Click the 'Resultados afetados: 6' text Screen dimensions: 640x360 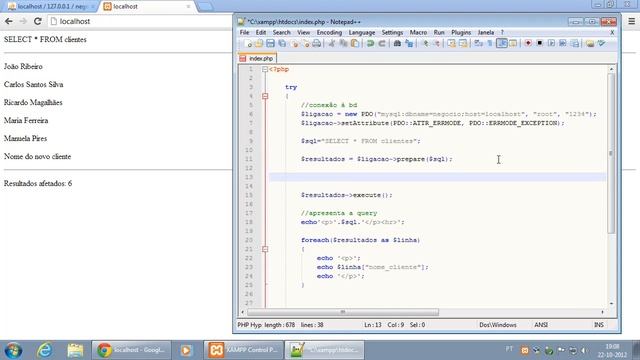click(x=38, y=184)
